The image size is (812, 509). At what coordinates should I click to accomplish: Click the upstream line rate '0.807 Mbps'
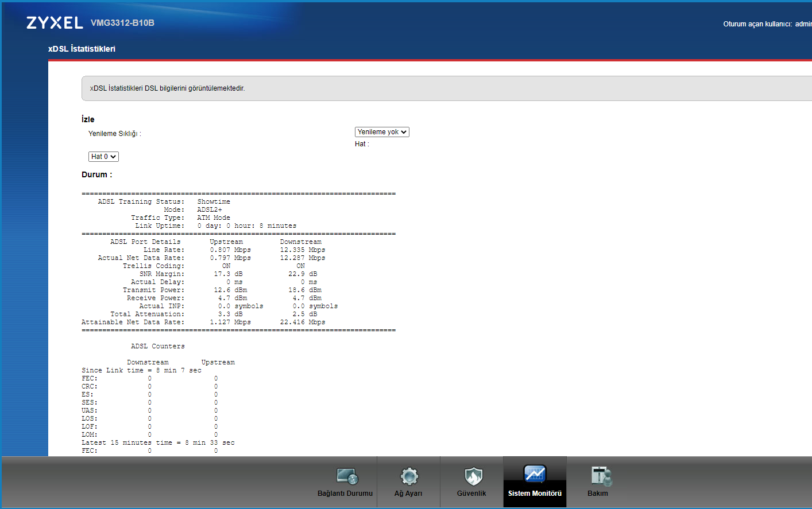pos(230,250)
